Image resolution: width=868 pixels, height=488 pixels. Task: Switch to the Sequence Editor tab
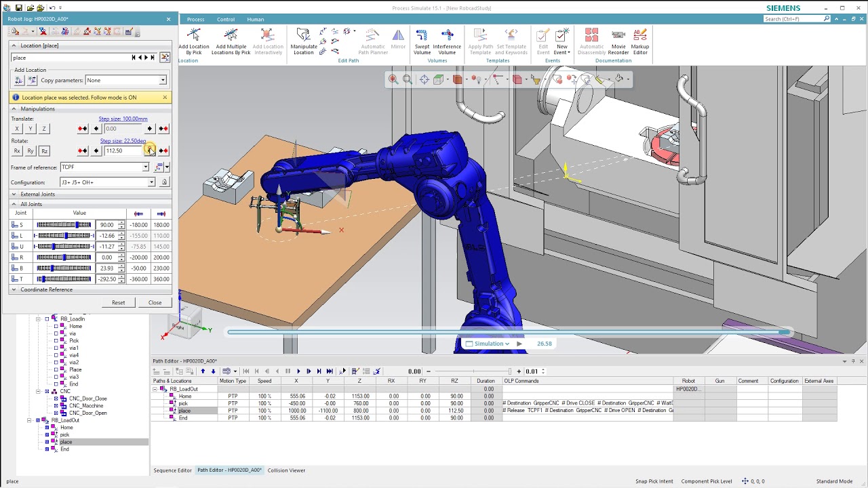click(172, 470)
